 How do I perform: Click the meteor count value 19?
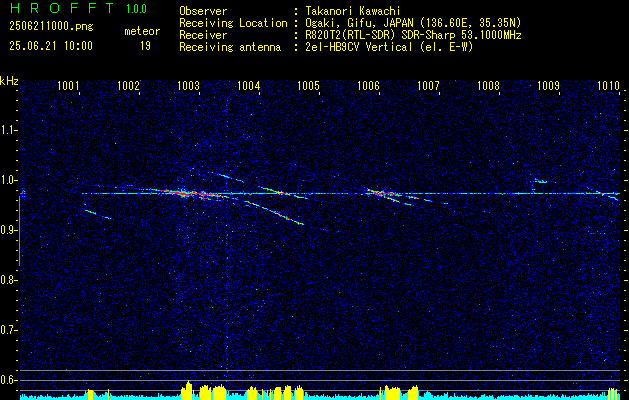[145, 46]
